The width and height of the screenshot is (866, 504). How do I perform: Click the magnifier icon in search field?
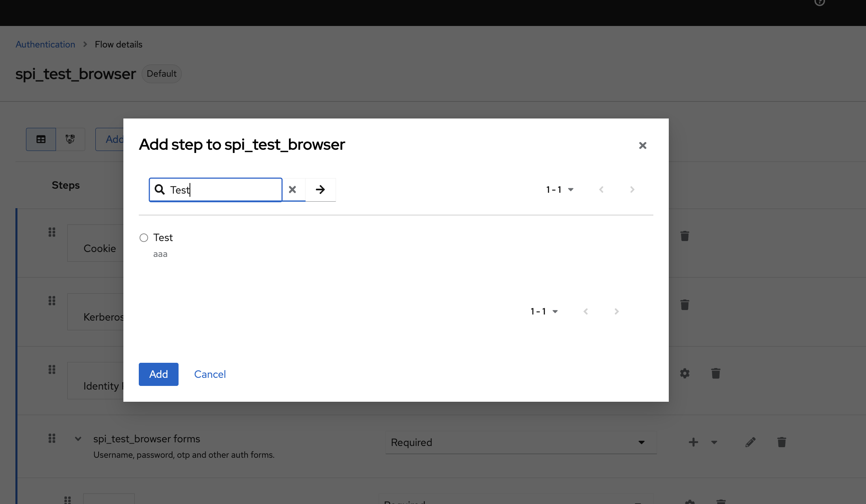[160, 190]
